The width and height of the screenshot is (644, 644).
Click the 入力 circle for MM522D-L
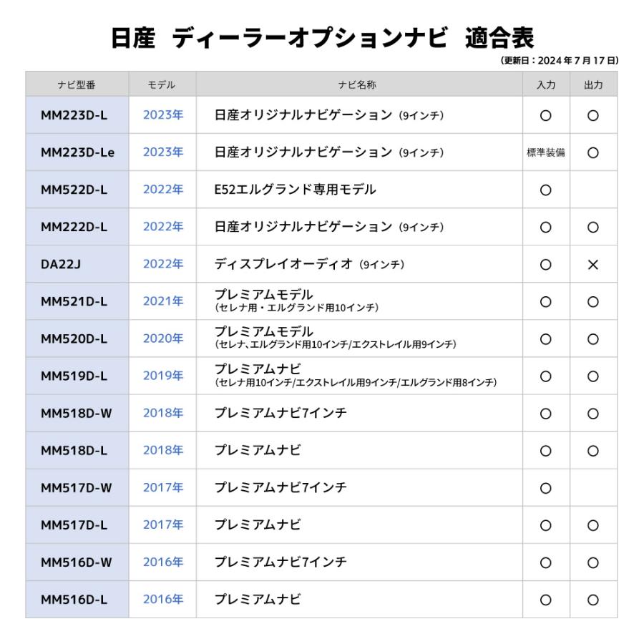pyautogui.click(x=546, y=190)
